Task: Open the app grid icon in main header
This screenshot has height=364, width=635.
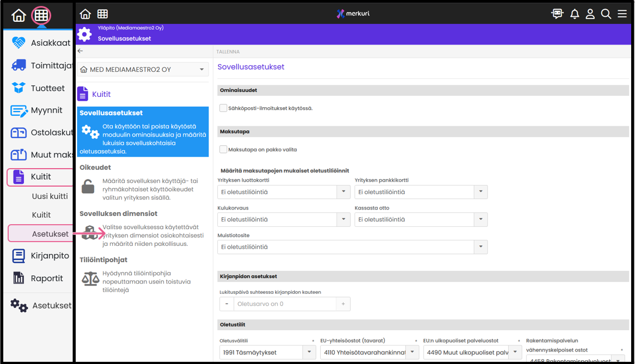Action: 102,14
